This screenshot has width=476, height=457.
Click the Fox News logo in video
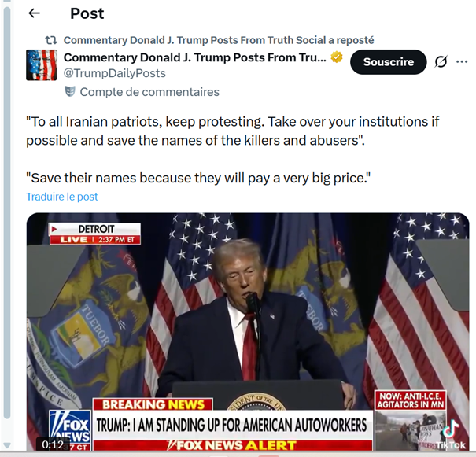[x=70, y=429]
